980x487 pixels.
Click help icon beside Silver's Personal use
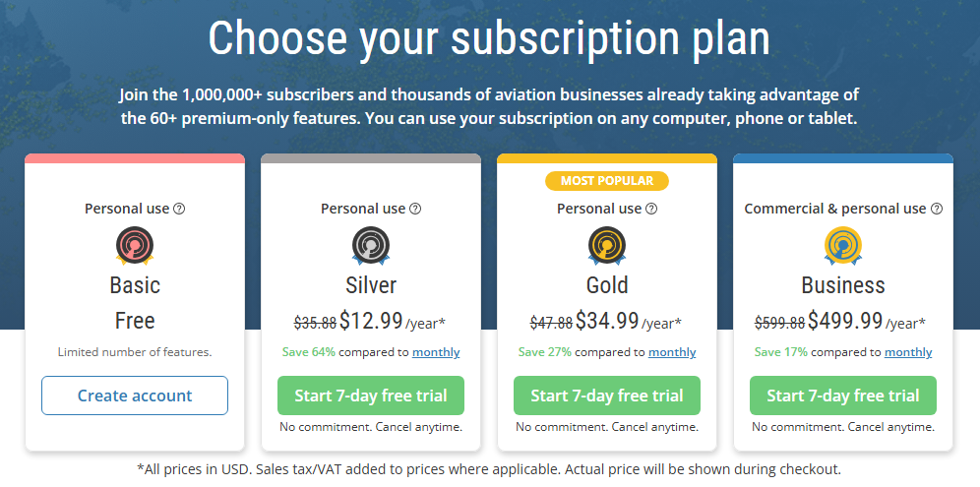click(x=415, y=209)
